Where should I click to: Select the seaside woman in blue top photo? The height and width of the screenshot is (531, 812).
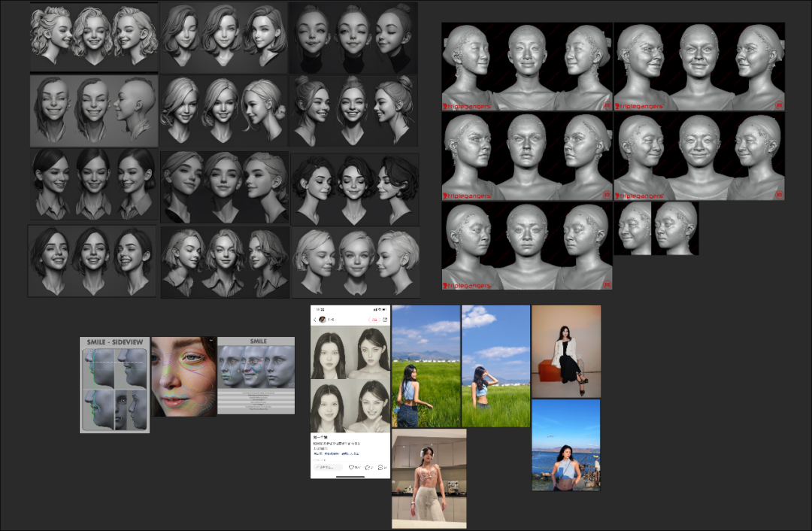click(566, 445)
